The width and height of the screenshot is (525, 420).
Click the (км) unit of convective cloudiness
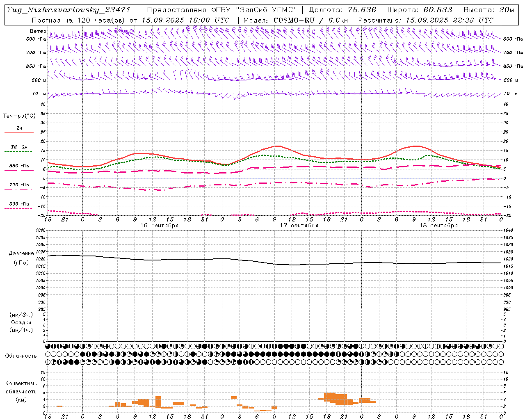[x=21, y=399]
